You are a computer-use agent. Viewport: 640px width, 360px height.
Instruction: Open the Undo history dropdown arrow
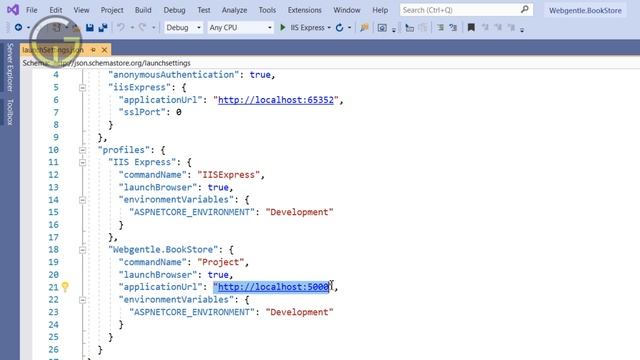132,28
